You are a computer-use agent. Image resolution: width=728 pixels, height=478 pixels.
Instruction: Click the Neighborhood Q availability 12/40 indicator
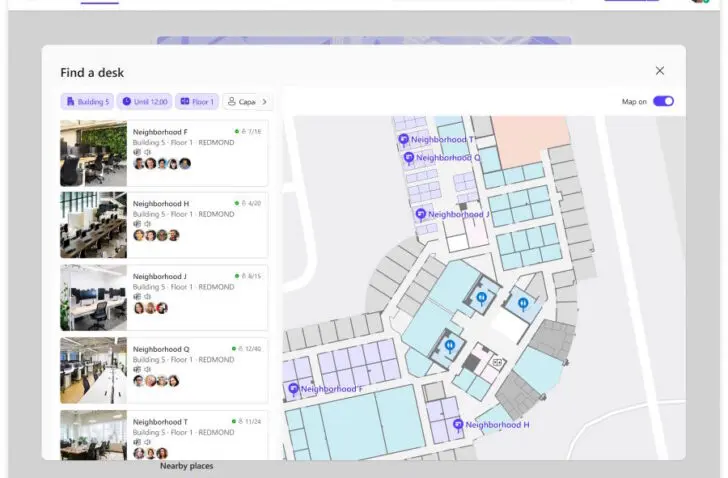(247, 349)
